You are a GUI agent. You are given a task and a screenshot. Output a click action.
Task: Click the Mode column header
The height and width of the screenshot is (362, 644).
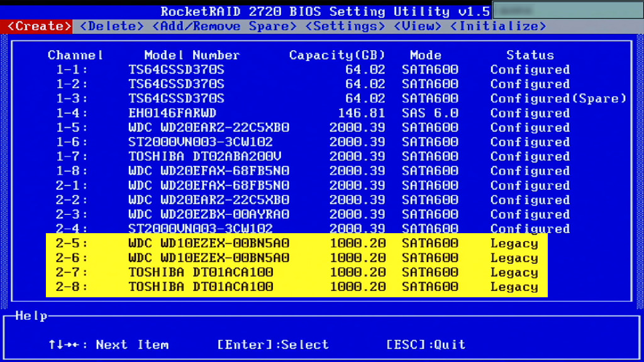pyautogui.click(x=426, y=55)
